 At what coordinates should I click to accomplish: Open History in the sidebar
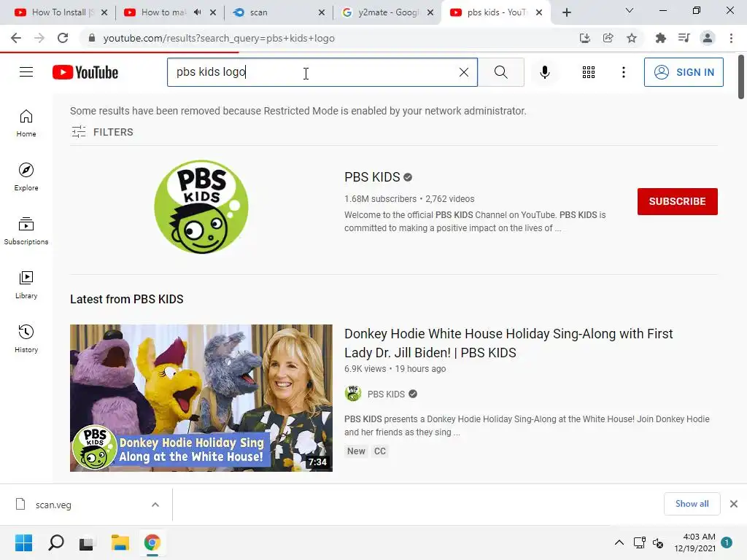[x=26, y=338]
